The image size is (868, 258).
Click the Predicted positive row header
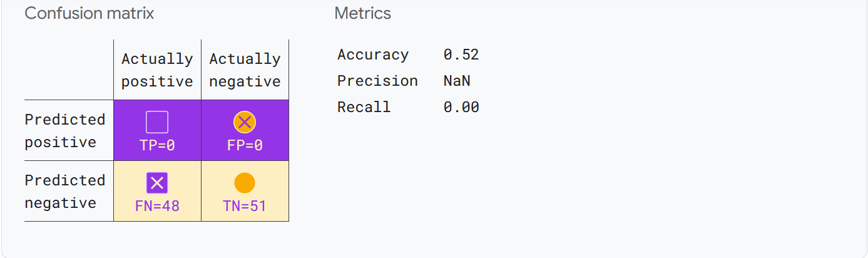click(65, 131)
